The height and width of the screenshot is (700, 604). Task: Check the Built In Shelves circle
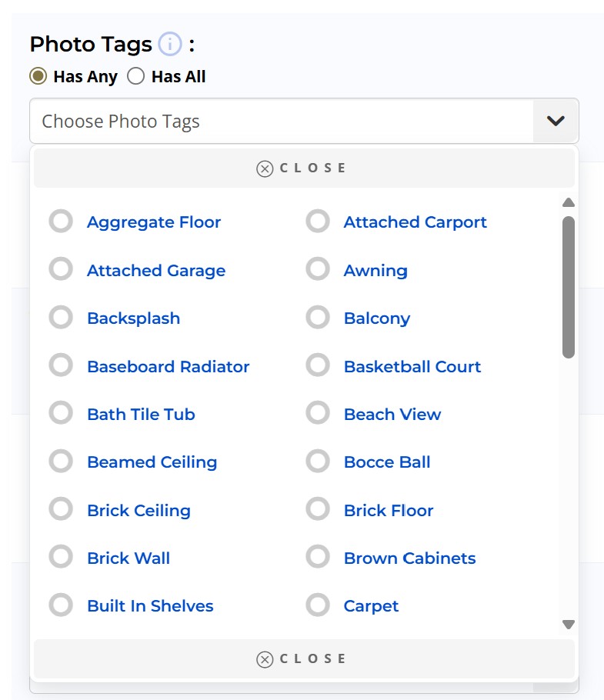click(61, 605)
